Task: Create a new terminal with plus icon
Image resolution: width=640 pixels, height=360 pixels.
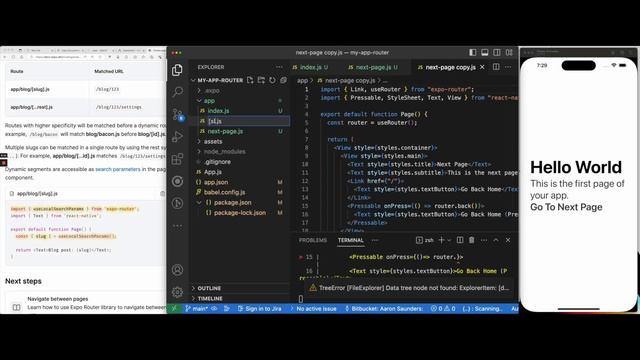Action: pos(441,240)
